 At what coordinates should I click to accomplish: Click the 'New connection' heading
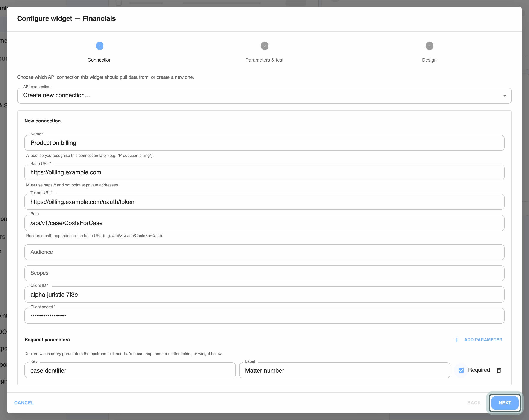[43, 121]
